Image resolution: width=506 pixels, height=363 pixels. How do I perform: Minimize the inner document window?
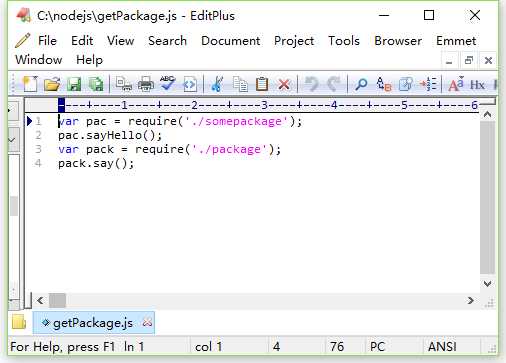click(449, 61)
